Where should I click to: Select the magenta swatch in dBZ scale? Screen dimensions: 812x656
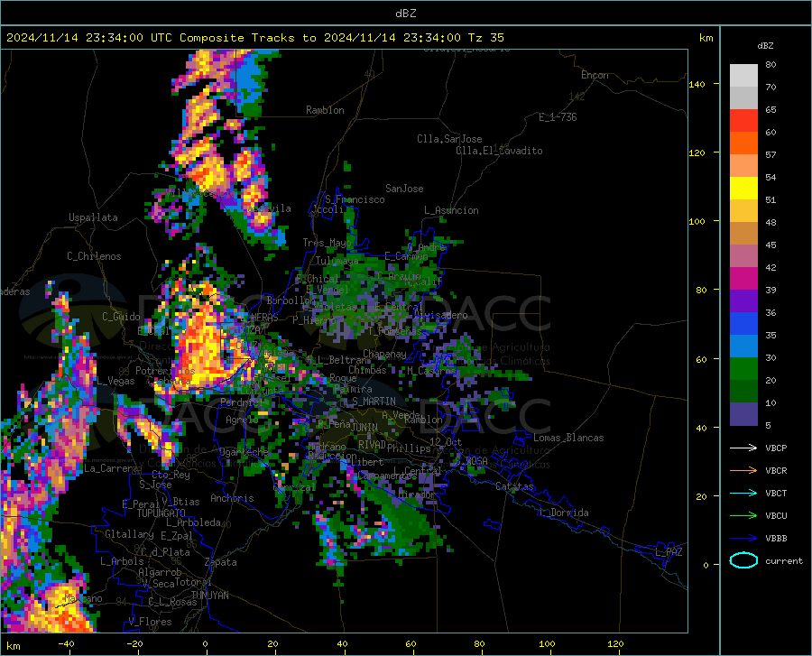tap(743, 279)
